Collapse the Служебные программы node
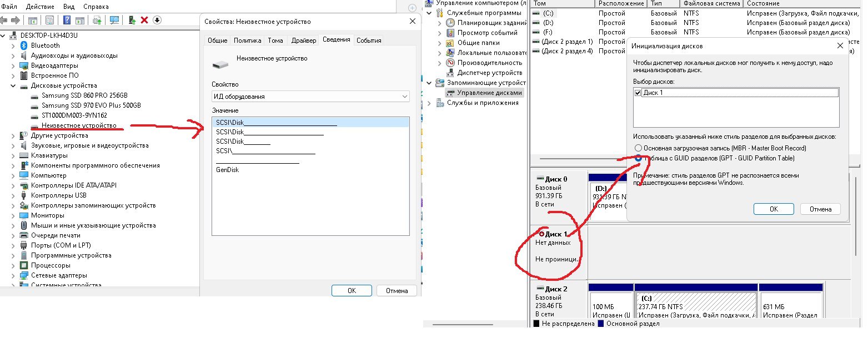The image size is (868, 338). (430, 13)
